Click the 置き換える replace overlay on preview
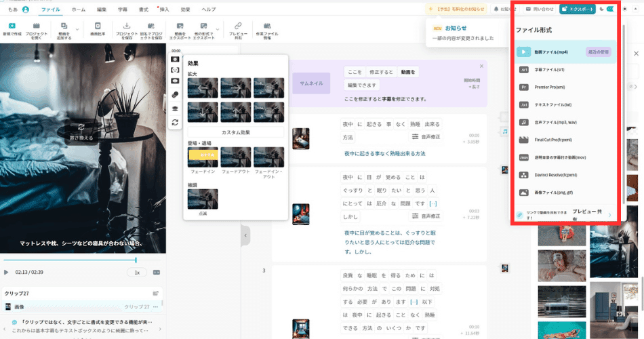 tap(81, 133)
